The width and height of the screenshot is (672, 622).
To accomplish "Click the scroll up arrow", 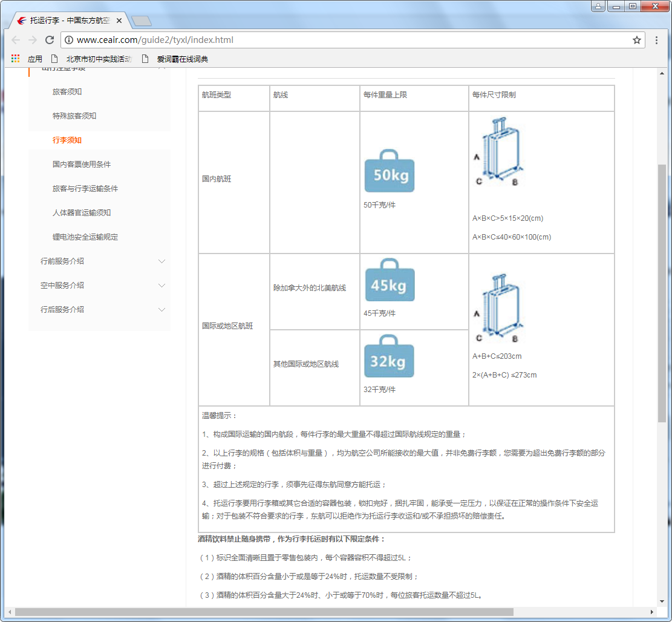I will tap(662, 74).
